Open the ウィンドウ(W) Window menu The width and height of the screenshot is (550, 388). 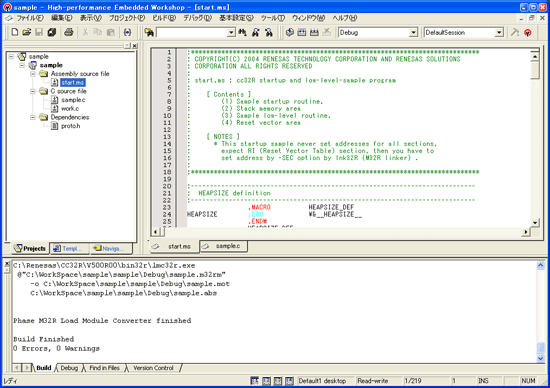[x=309, y=18]
